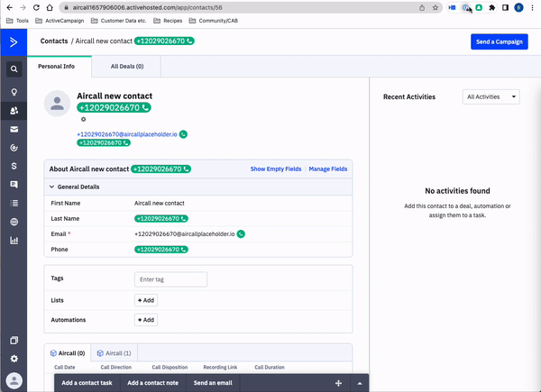Click Send a Campaign button
This screenshot has width=541, height=392.
[500, 41]
